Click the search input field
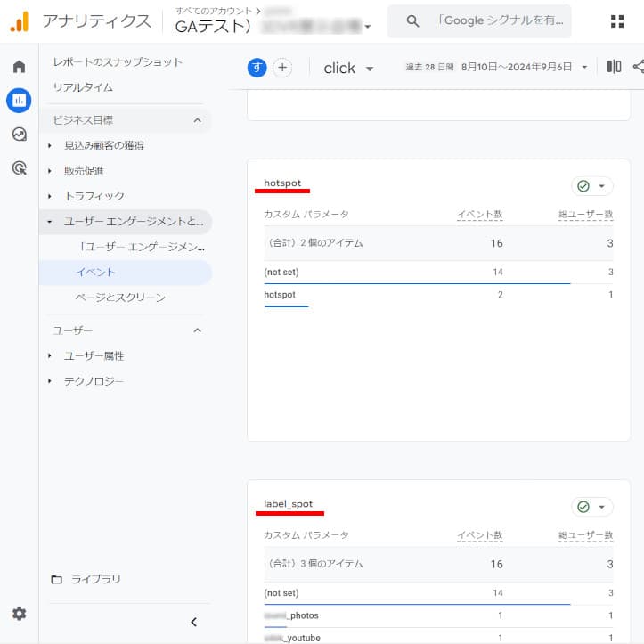Viewport: 644px width, 644px height. click(x=499, y=20)
